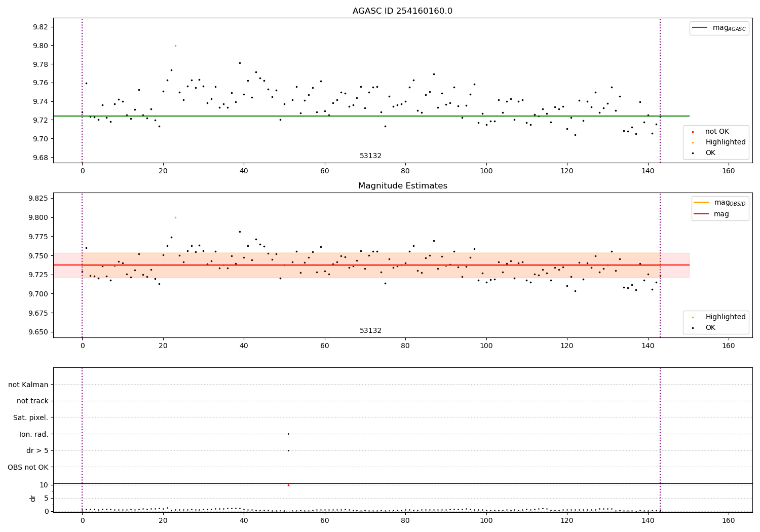Click 'OK' legend entry in the middle plot

pyautogui.click(x=710, y=328)
